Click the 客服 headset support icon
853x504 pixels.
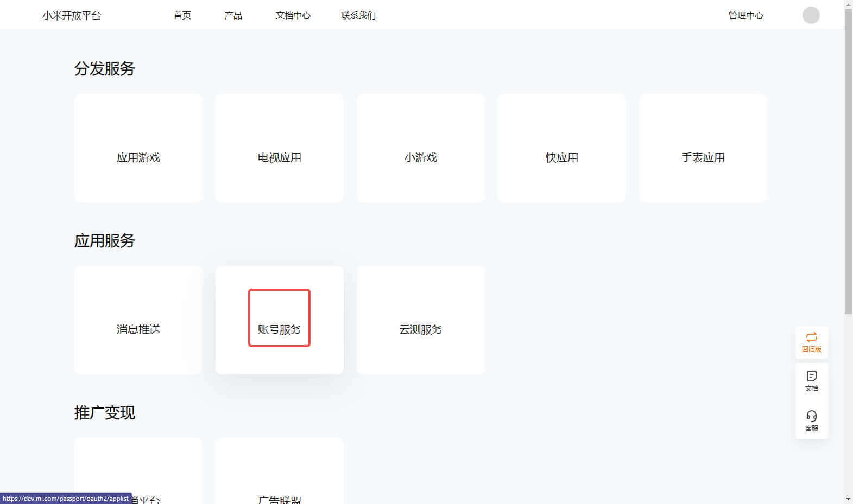(x=811, y=420)
